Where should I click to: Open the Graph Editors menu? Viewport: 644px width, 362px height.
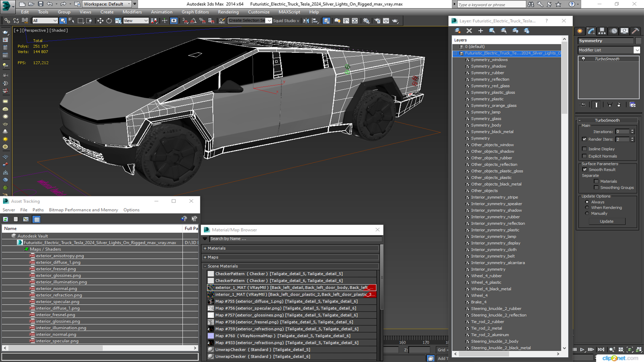pyautogui.click(x=195, y=12)
